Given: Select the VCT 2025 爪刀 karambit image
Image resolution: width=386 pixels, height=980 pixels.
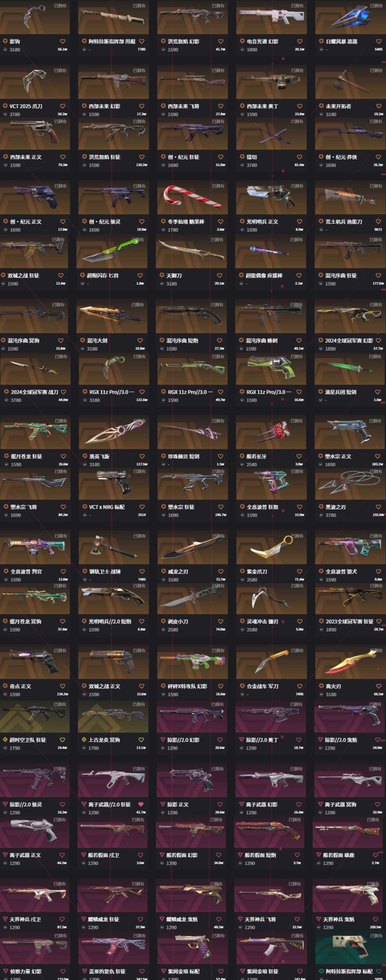Looking at the screenshot, I should click(35, 82).
